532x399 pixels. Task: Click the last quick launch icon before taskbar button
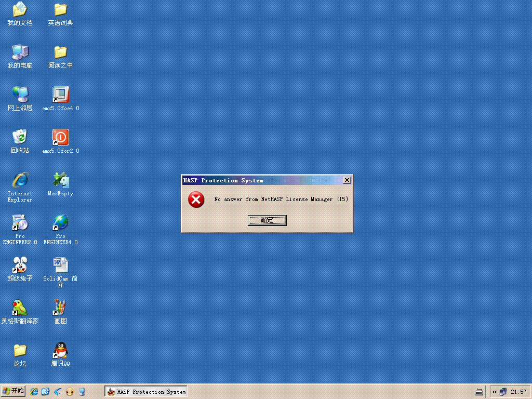[82, 392]
